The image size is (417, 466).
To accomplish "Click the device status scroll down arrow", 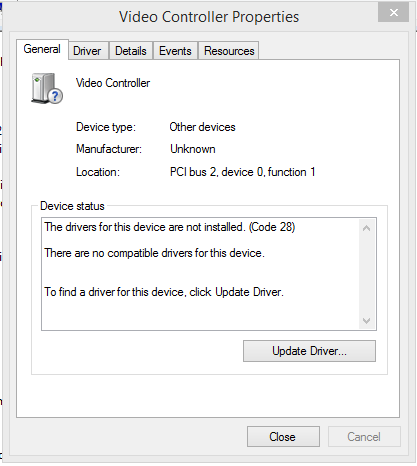I will (x=367, y=321).
